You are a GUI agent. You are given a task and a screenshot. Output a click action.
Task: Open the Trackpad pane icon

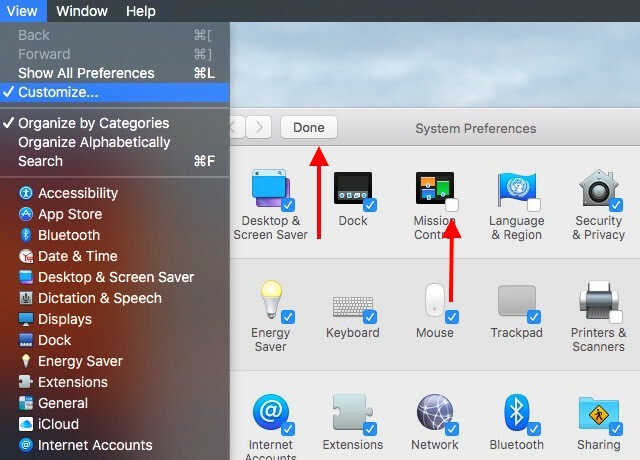(x=517, y=301)
